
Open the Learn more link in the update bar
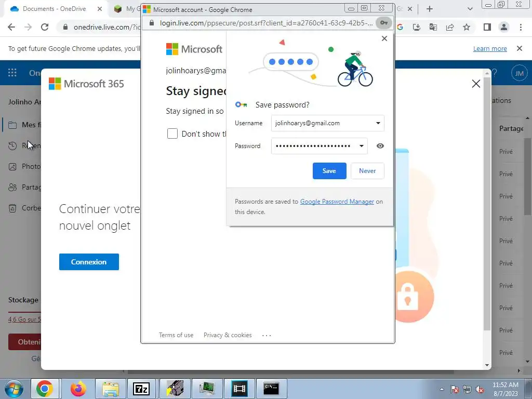click(x=490, y=48)
